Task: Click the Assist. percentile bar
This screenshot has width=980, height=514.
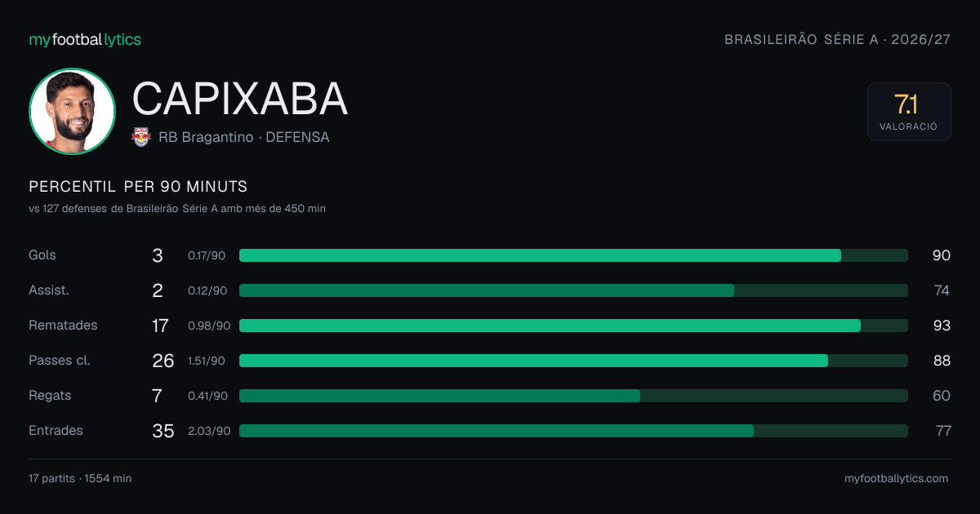Action: pos(573,290)
